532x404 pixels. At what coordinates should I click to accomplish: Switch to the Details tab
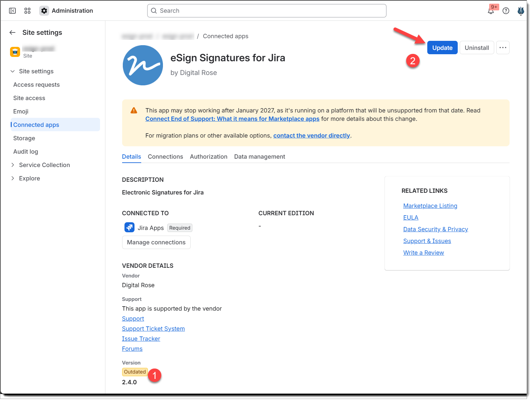click(131, 157)
